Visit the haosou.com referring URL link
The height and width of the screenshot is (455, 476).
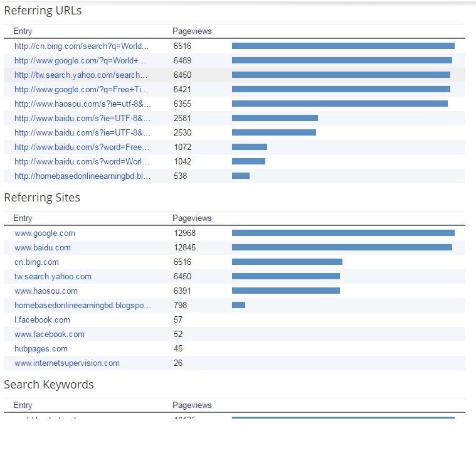tap(82, 104)
